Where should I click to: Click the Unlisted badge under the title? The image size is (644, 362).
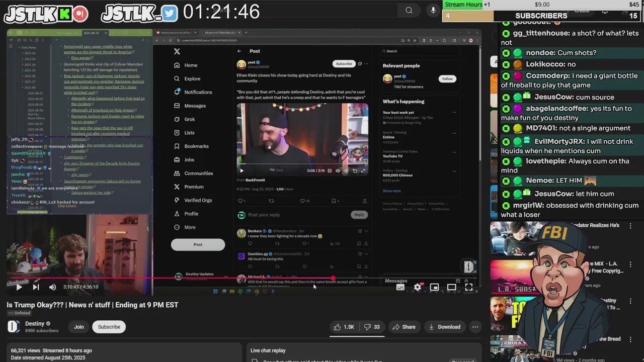19,313
